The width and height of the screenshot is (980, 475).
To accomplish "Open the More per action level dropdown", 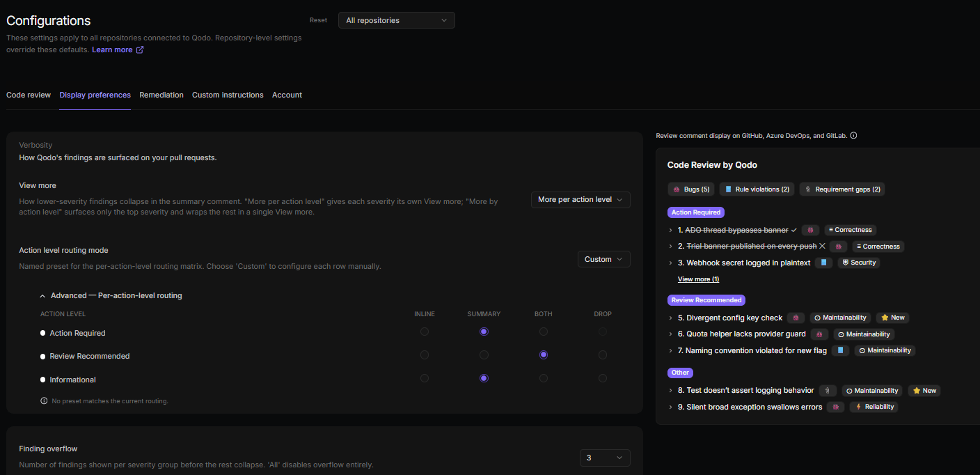I will click(x=580, y=200).
